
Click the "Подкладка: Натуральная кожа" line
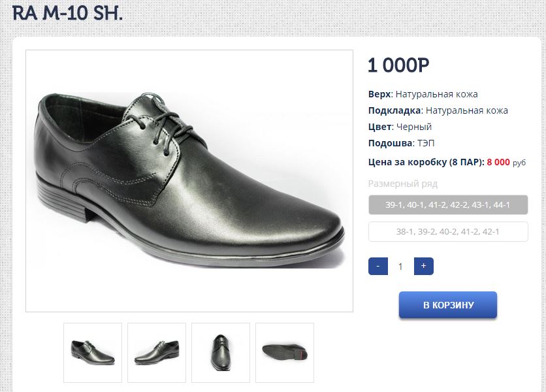[x=438, y=110]
